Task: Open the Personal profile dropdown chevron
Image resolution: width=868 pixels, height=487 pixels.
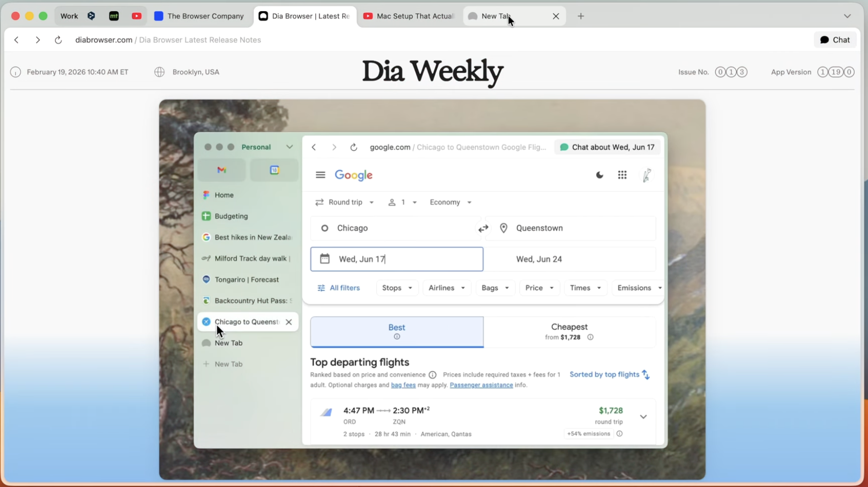Action: [x=289, y=147]
